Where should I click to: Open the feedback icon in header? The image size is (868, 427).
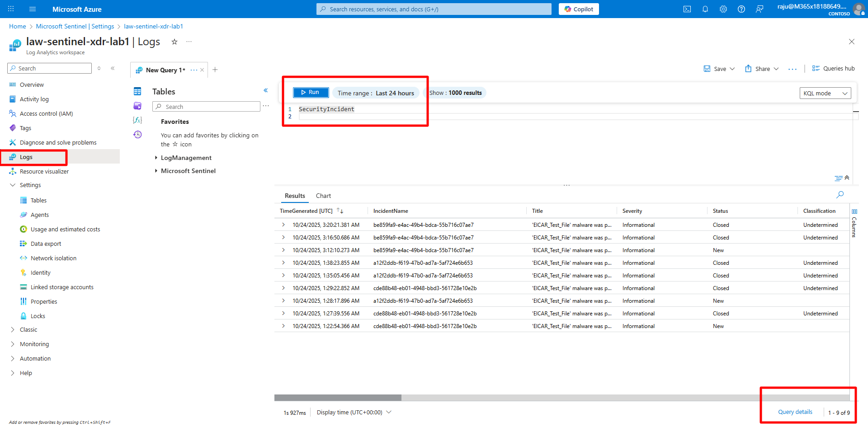pos(759,9)
